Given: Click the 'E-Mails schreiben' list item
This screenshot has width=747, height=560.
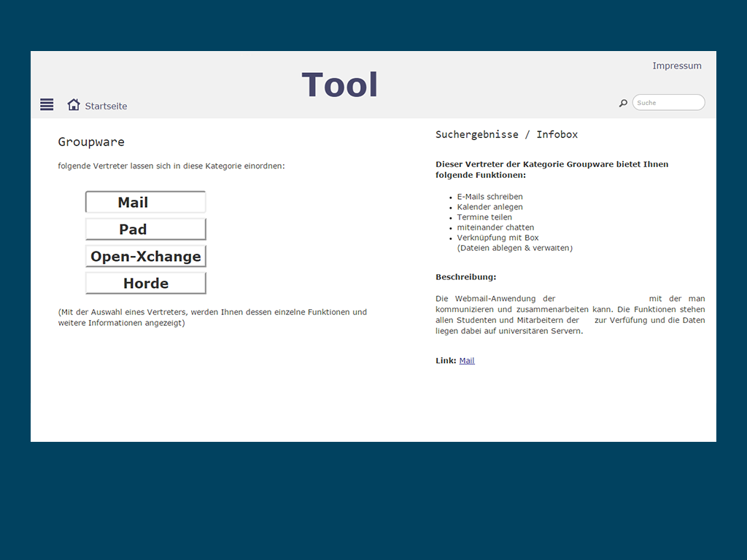Looking at the screenshot, I should point(489,197).
